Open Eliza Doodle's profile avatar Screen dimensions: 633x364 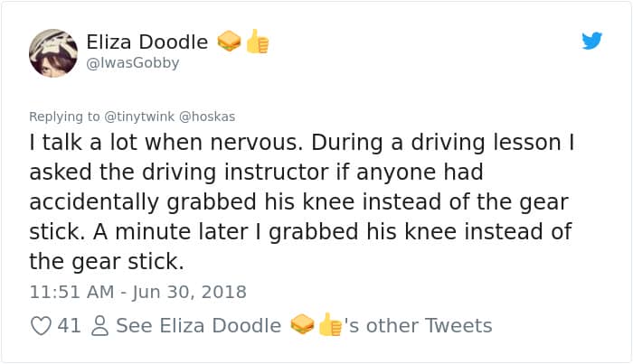tap(52, 51)
